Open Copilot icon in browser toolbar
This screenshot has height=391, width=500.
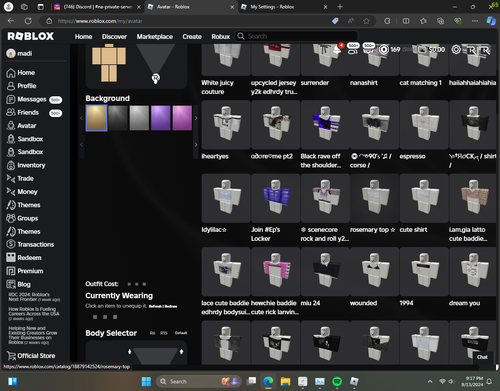(x=491, y=21)
